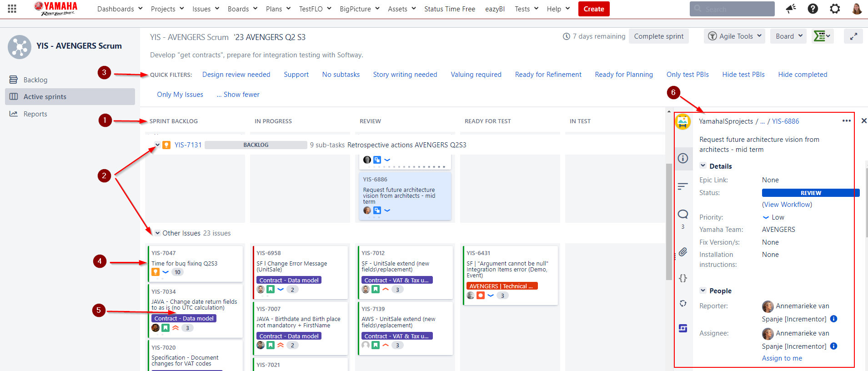Toggle the Story writing needed filter

[405, 75]
